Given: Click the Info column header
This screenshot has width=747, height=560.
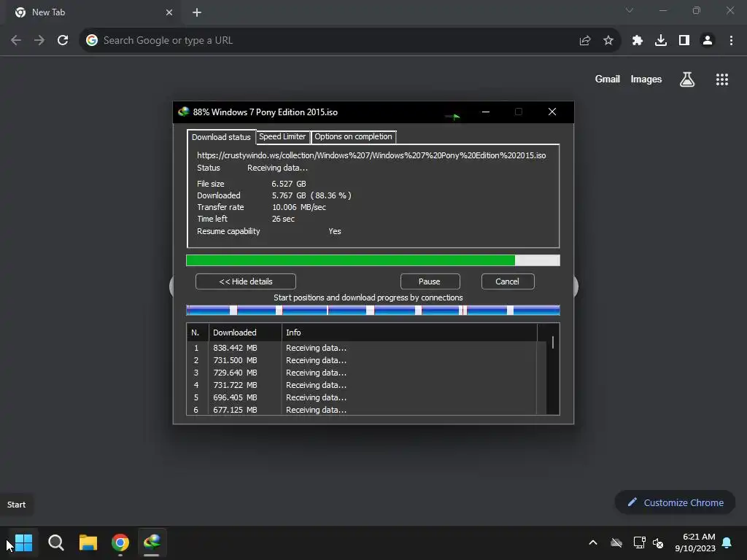Looking at the screenshot, I should tap(409, 332).
